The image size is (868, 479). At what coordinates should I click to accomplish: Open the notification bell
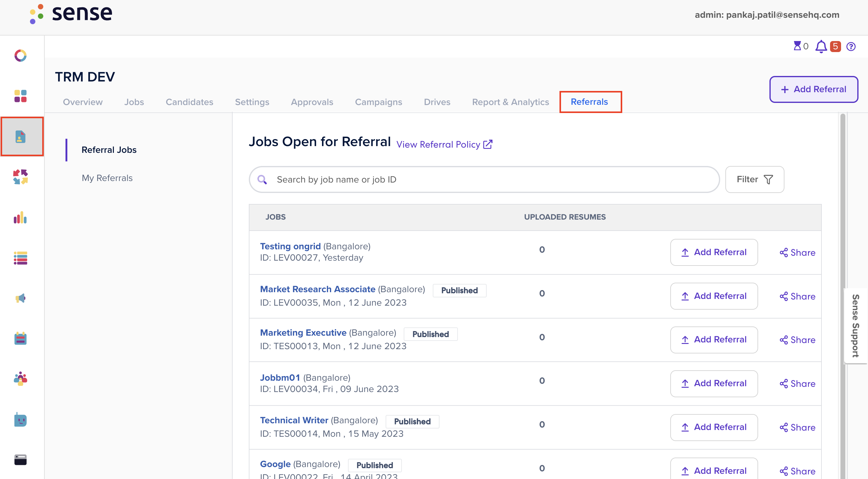[x=821, y=47]
